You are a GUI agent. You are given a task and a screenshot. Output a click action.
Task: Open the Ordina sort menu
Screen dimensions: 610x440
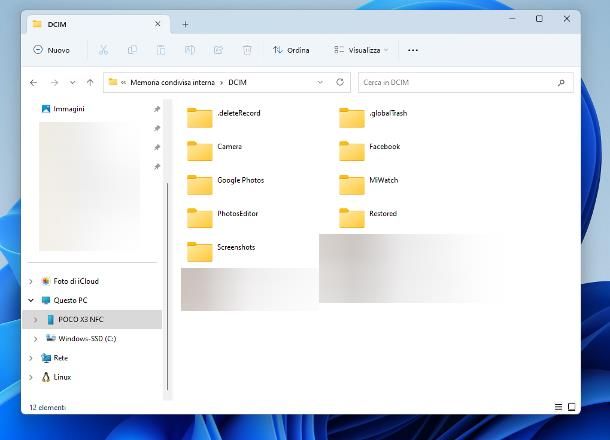(x=291, y=50)
